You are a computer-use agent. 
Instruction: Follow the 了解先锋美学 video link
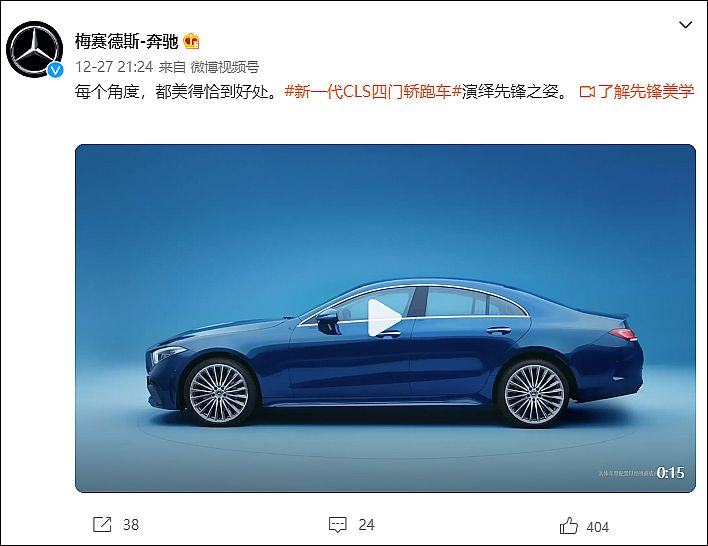[646, 92]
